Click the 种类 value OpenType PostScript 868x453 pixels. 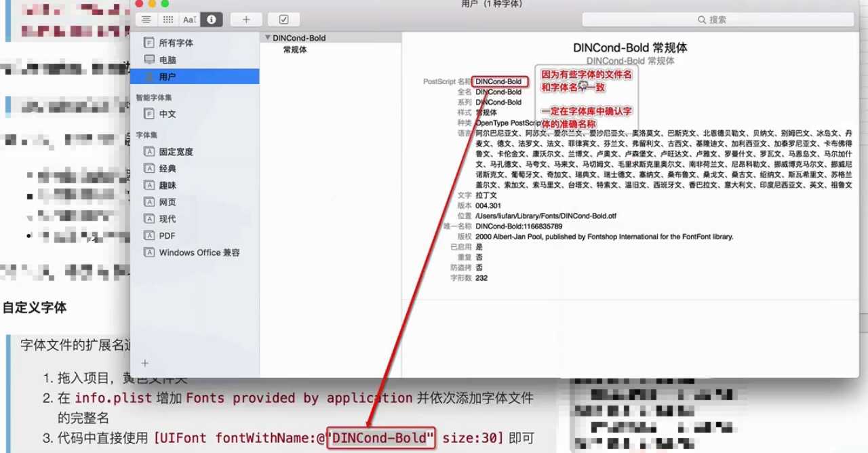coord(509,123)
